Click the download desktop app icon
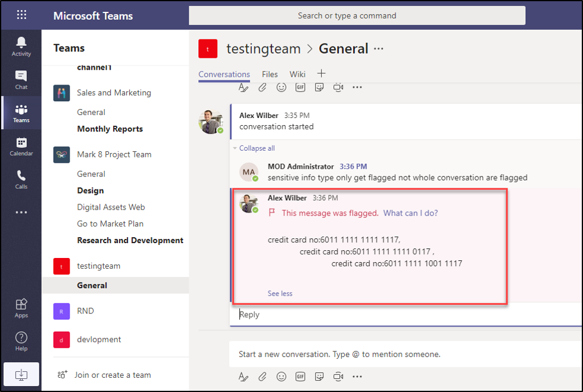Screen dimensions: 583x392 click(21, 374)
